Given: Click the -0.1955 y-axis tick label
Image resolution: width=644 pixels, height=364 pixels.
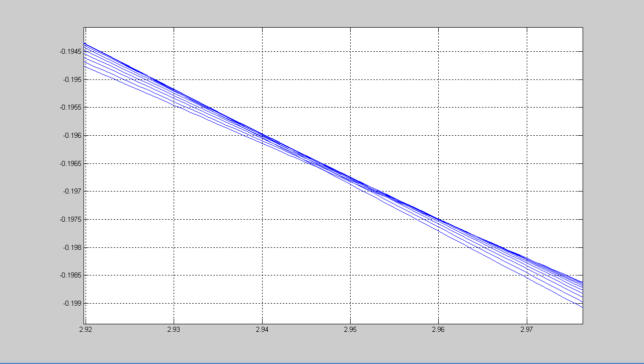Looking at the screenshot, I should (x=71, y=108).
